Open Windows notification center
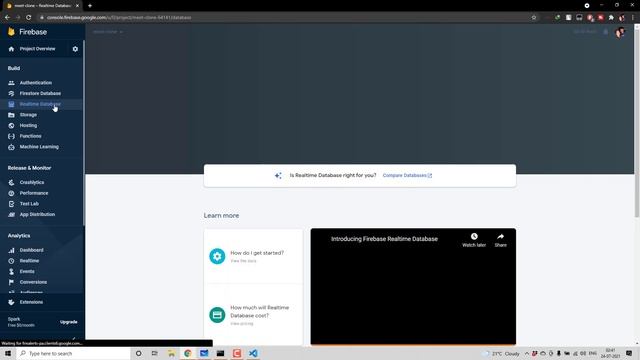Image resolution: width=640 pixels, height=360 pixels. pos(629,353)
